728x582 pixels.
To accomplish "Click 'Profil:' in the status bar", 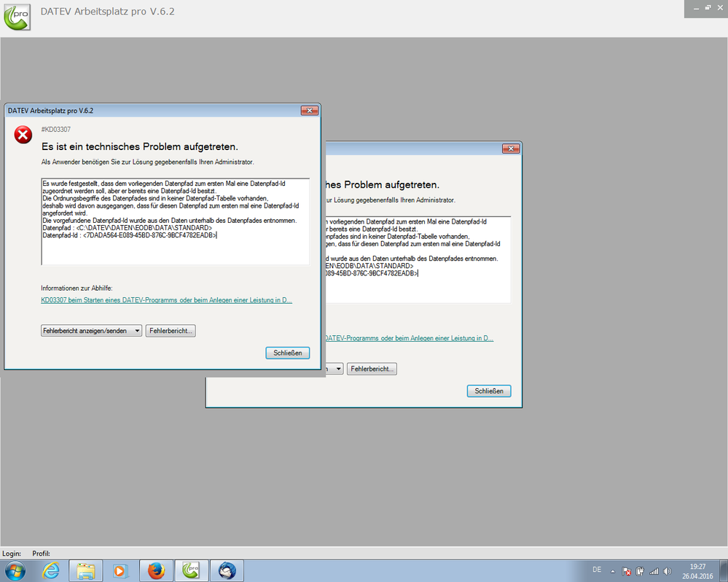I will [x=42, y=553].
